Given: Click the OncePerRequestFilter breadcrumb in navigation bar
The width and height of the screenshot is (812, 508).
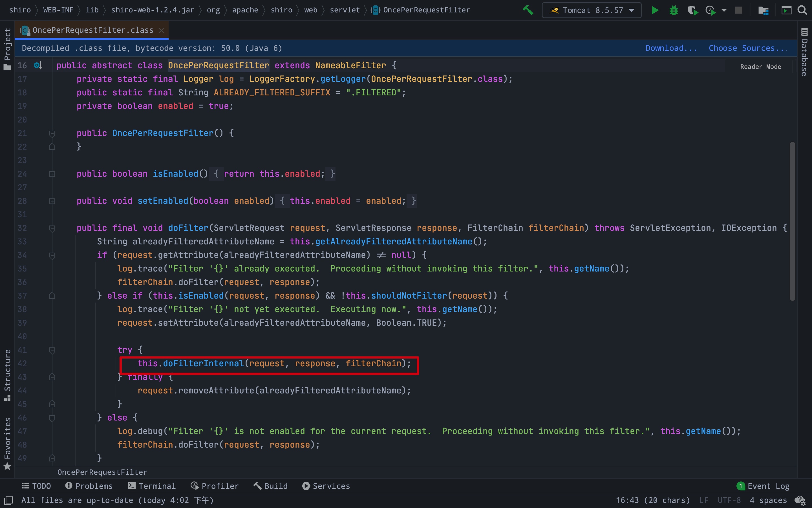Looking at the screenshot, I should click(x=421, y=10).
